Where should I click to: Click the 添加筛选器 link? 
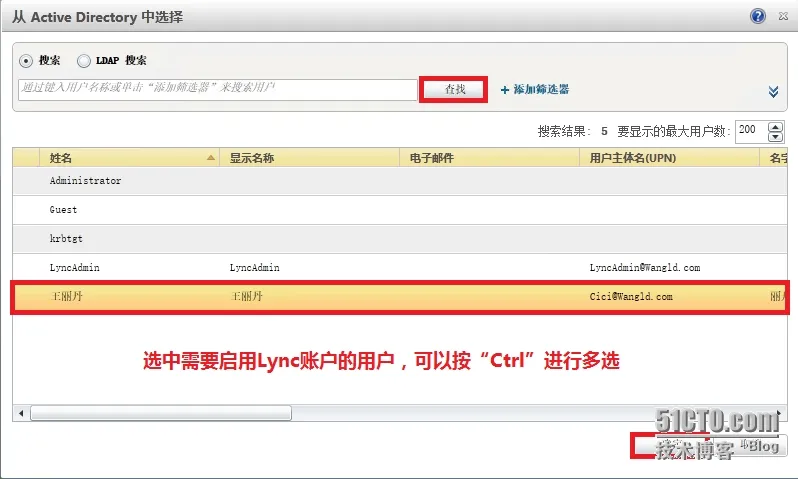click(535, 90)
